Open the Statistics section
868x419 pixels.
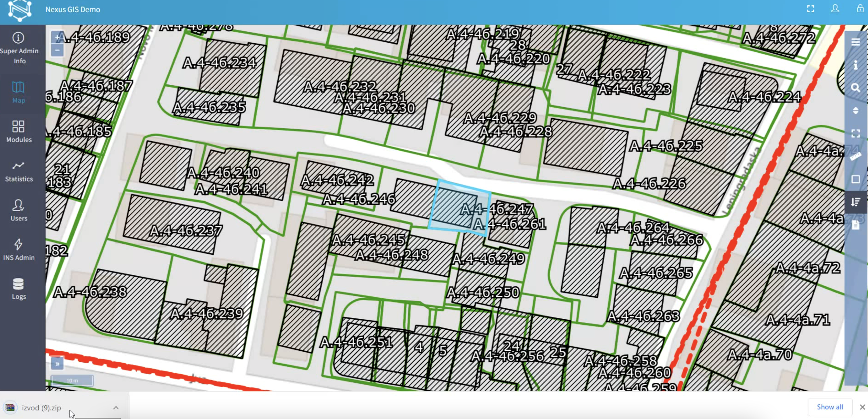coord(19,172)
